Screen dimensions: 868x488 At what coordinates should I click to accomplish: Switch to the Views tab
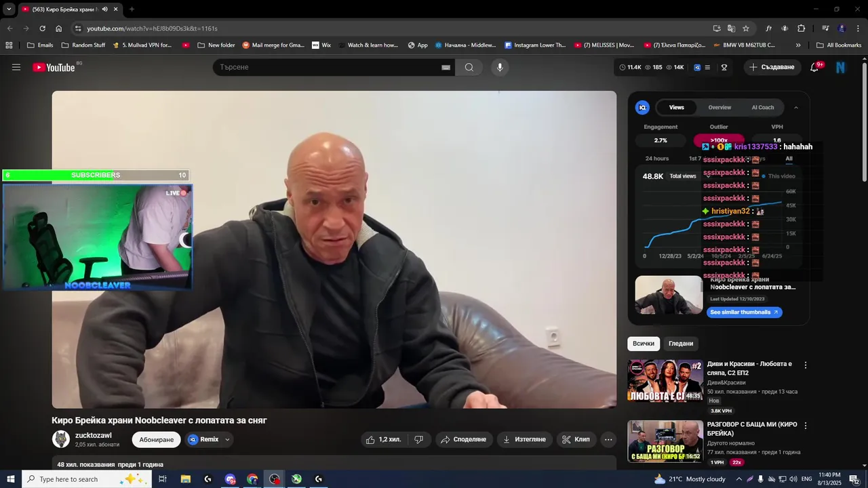click(x=677, y=107)
